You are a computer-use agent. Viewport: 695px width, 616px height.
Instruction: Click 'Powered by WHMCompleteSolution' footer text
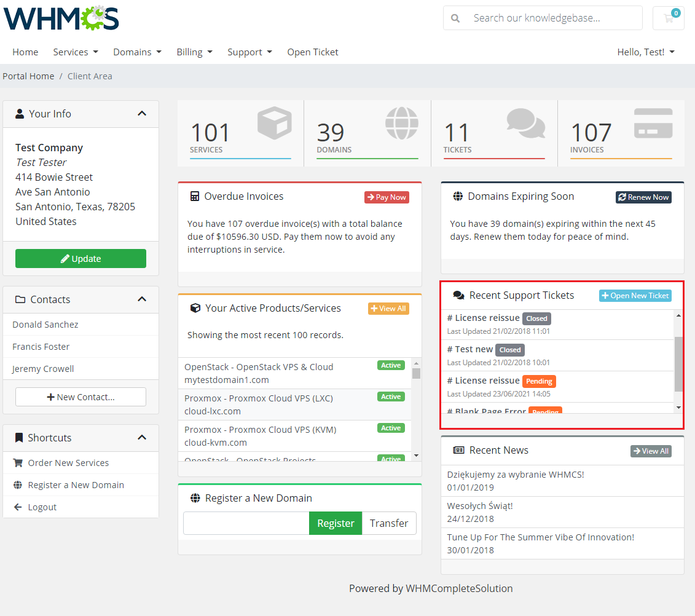(x=431, y=588)
